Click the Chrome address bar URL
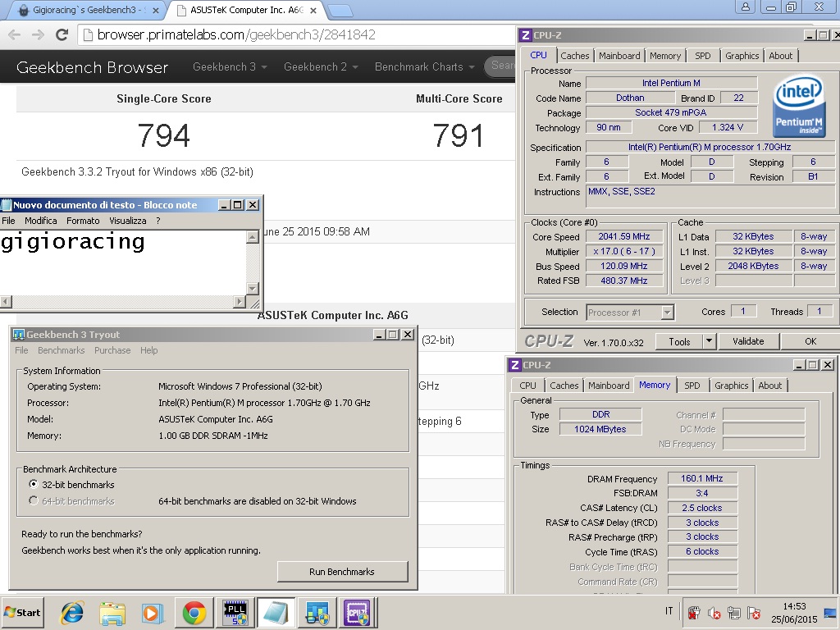This screenshot has height=630, width=840. click(235, 34)
